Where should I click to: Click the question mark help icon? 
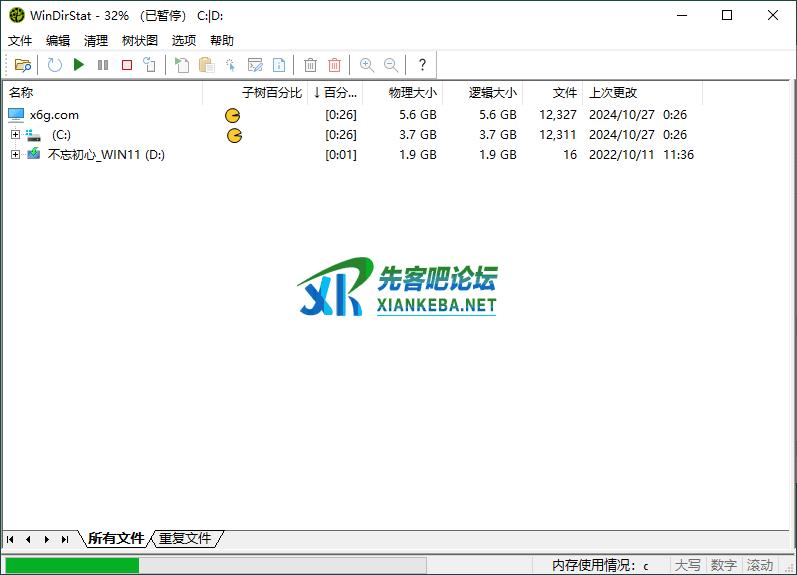tap(422, 65)
